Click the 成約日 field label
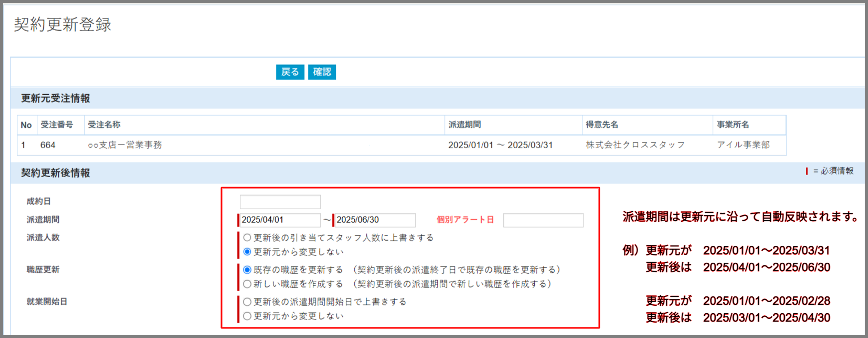 (38, 201)
